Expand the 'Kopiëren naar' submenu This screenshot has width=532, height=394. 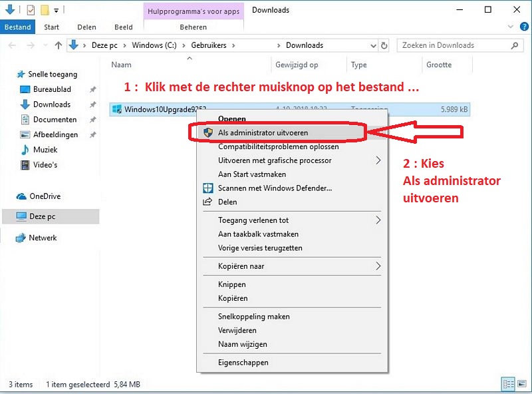click(378, 266)
